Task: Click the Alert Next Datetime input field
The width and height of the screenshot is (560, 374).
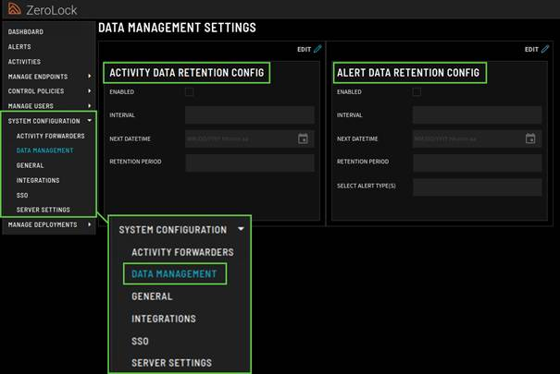Action: pyautogui.click(x=477, y=139)
